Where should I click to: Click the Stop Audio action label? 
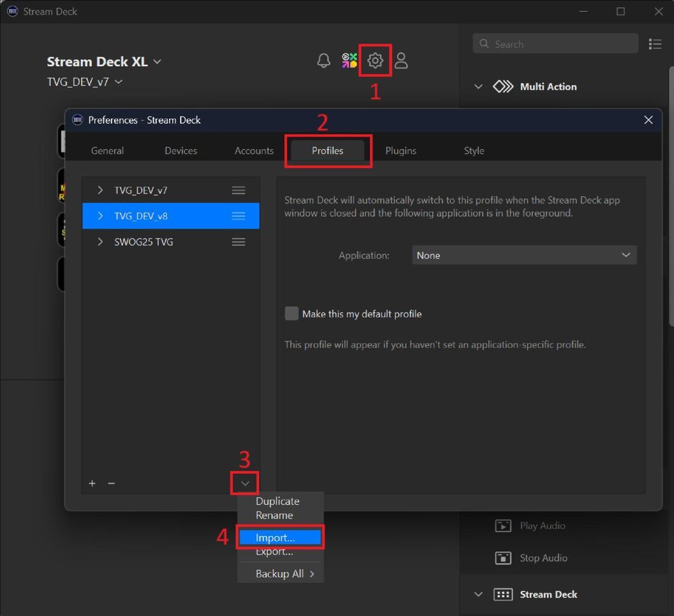(x=543, y=558)
